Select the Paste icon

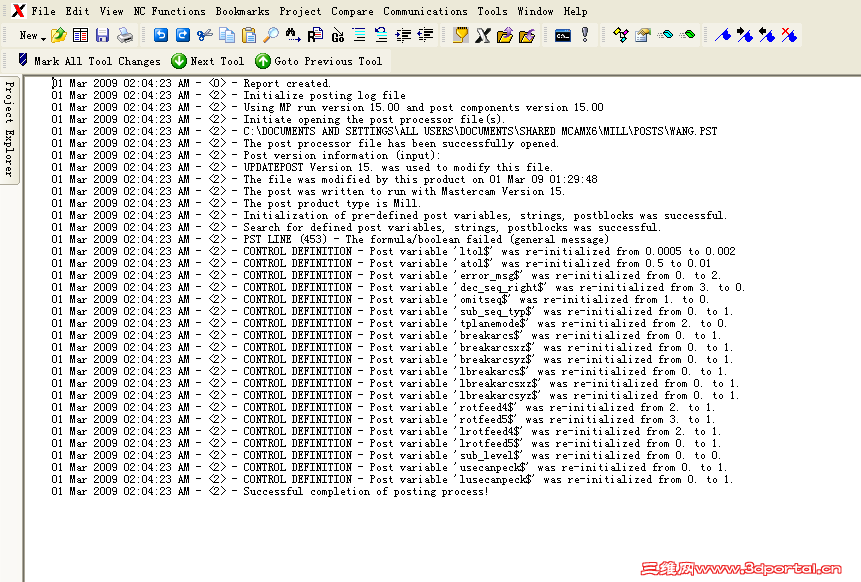[248, 34]
